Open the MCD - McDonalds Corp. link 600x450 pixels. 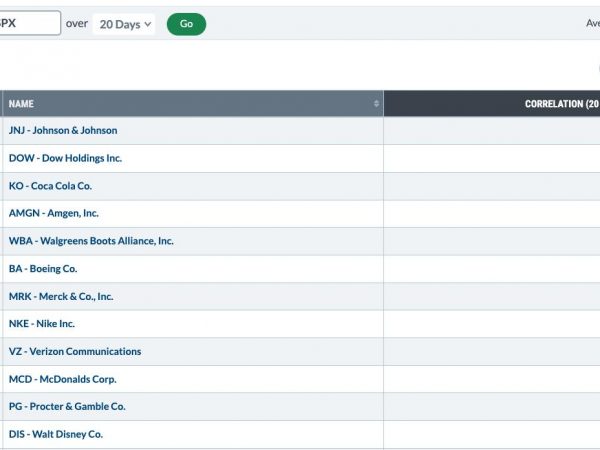[x=63, y=379]
